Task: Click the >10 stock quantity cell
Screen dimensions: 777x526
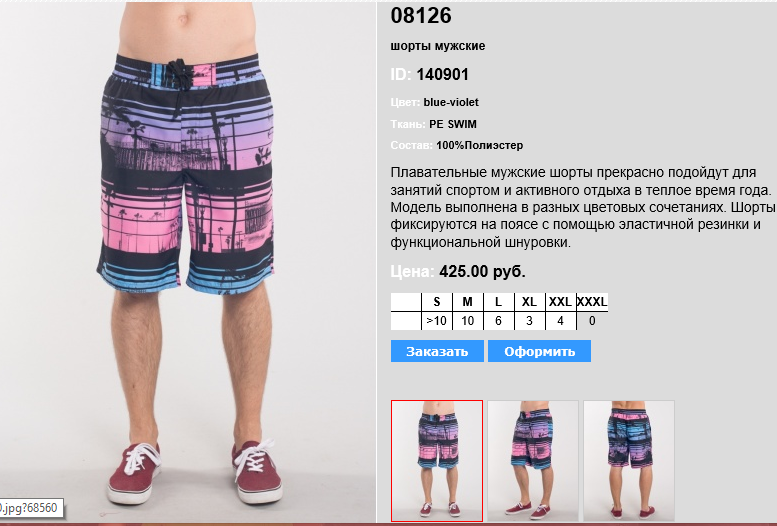Action: [x=437, y=321]
